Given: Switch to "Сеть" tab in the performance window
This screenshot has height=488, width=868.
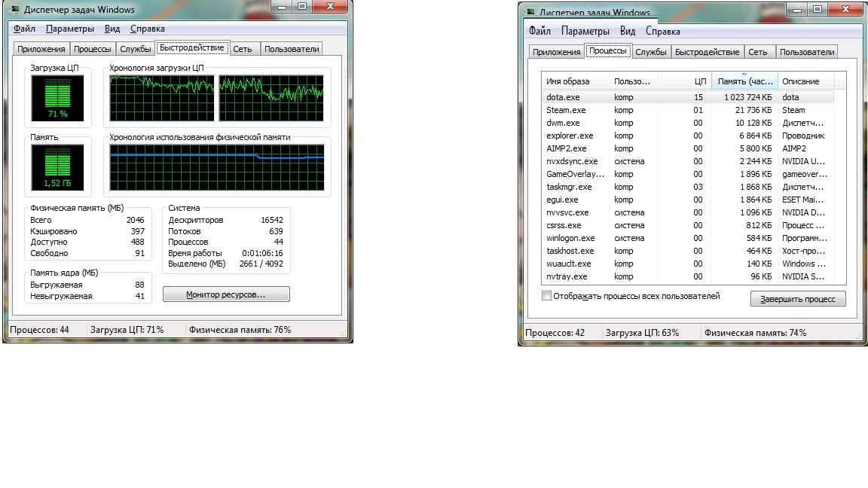Looking at the screenshot, I should coord(242,49).
